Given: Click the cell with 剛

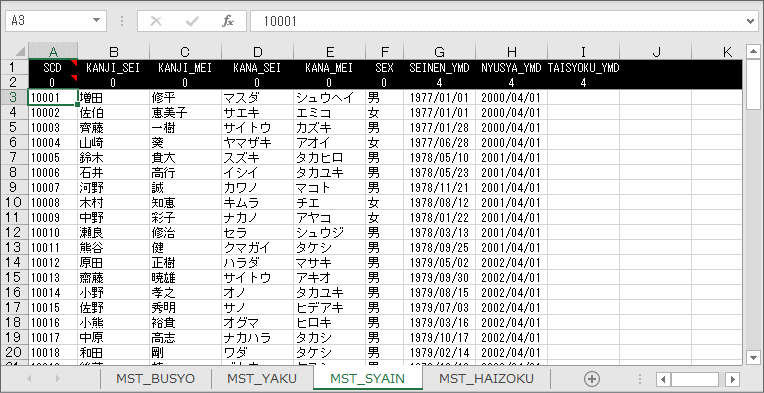Looking at the screenshot, I should point(185,352).
